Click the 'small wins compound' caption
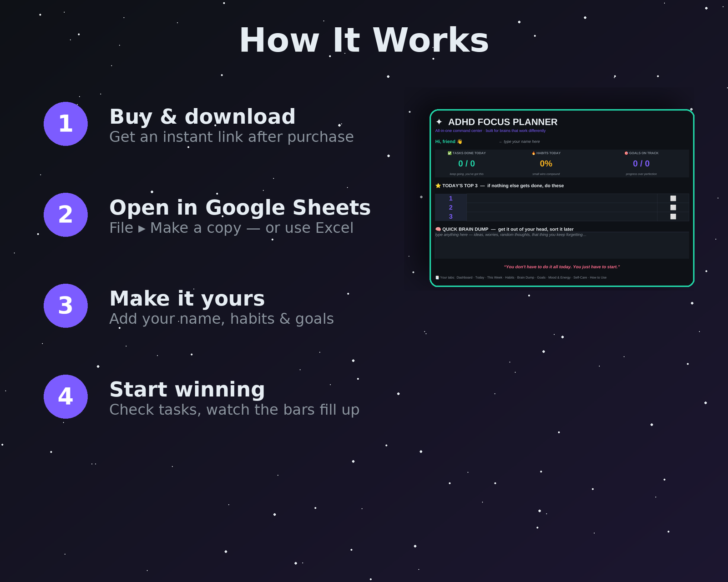This screenshot has width=728, height=582. (x=546, y=174)
